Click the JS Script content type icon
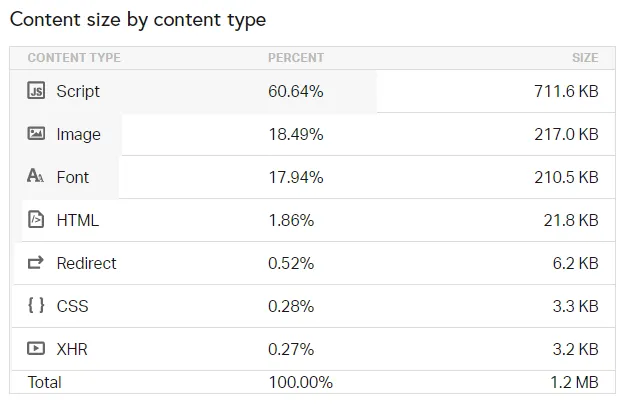626x406 pixels. [36, 90]
